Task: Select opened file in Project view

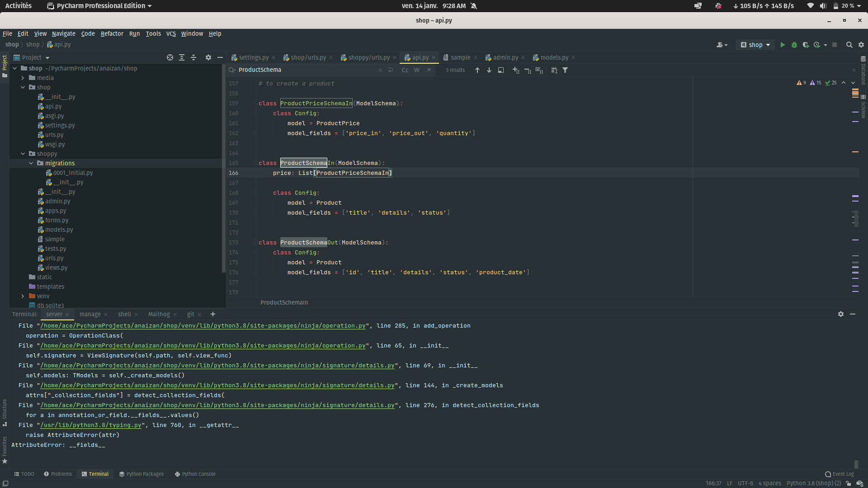Action: (x=170, y=57)
